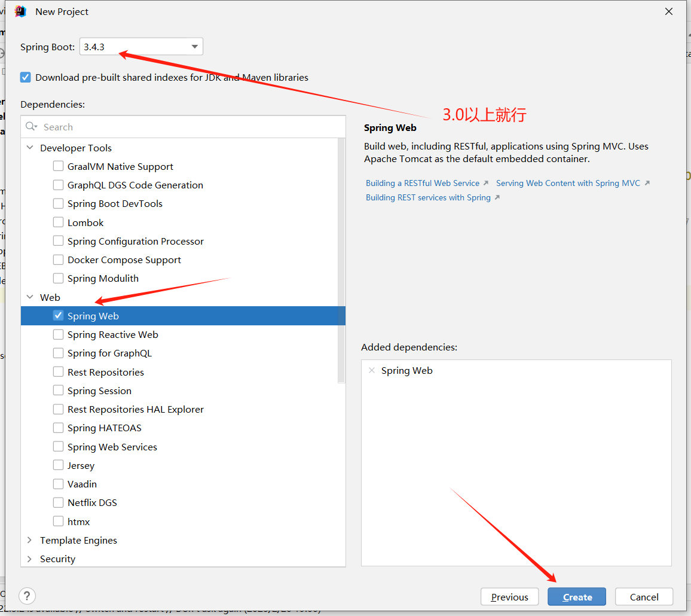Check the Vaadin checkbox
Viewport: 691px width, 616px height.
pos(58,484)
